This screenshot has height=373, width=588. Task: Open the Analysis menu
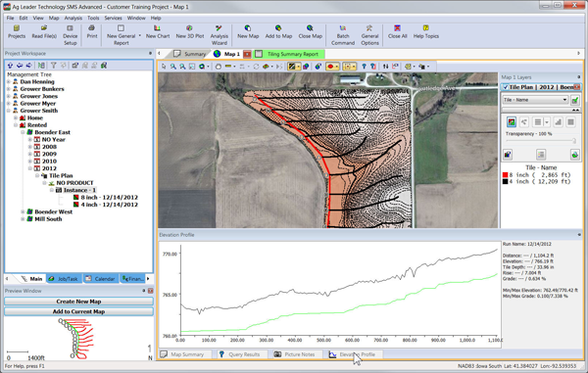[73, 18]
